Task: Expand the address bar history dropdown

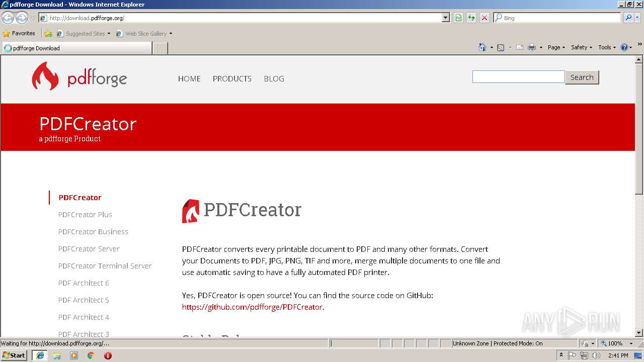Action: click(x=446, y=18)
